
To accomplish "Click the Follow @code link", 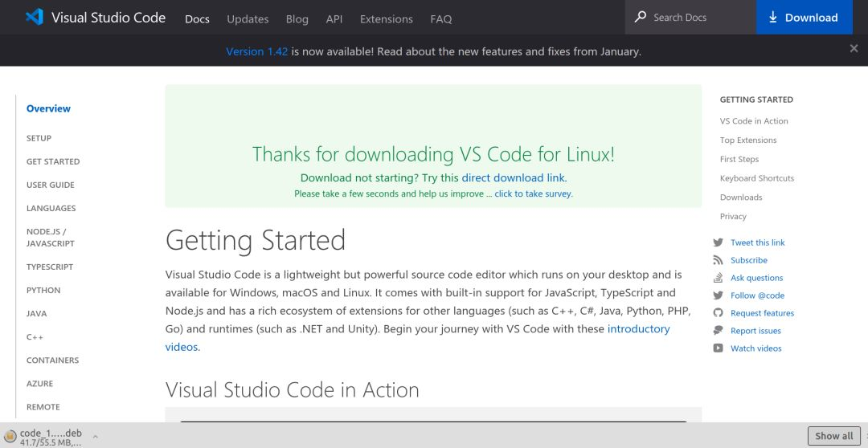I will coord(757,295).
